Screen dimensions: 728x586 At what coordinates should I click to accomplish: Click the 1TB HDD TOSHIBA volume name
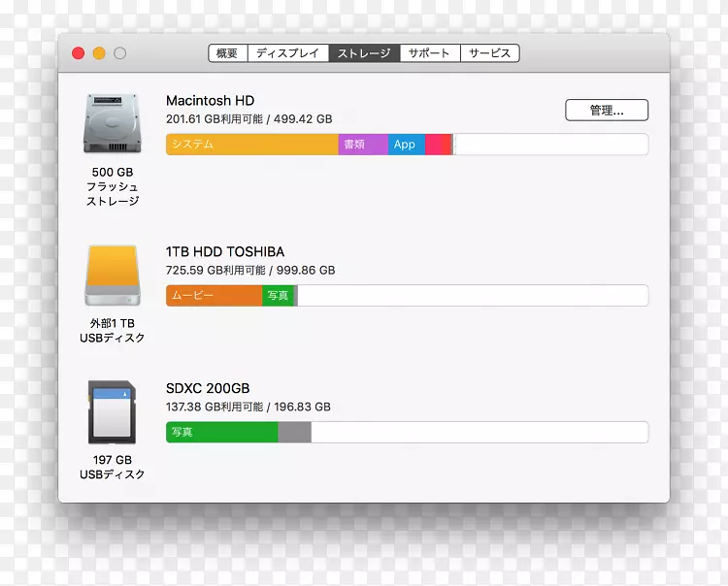[225, 251]
